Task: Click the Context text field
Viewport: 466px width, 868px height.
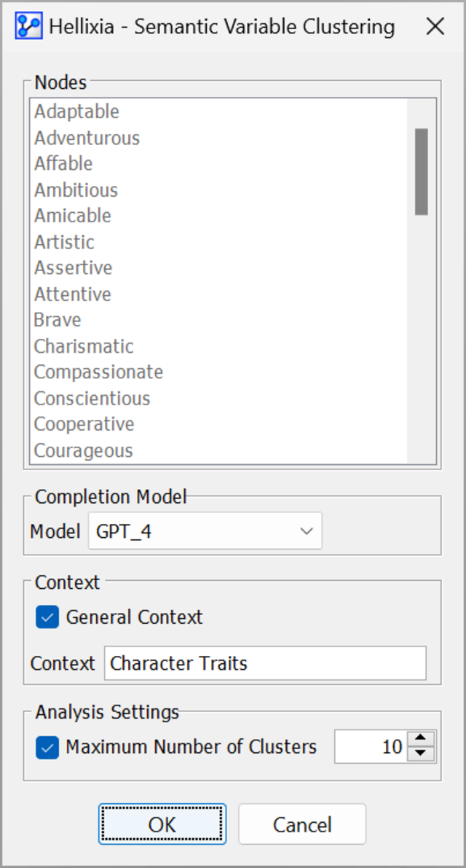Action: point(265,663)
